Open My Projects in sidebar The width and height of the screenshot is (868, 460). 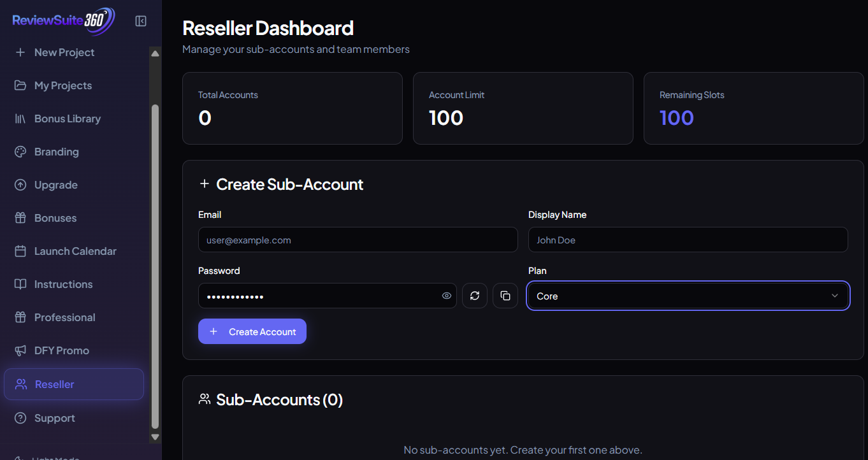pyautogui.click(x=62, y=85)
